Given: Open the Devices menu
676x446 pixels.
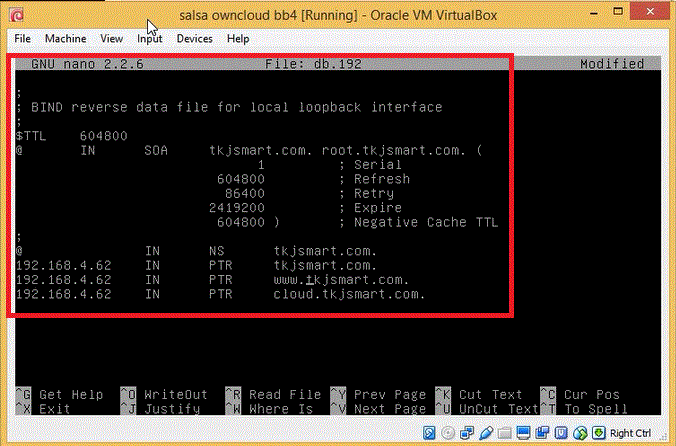Looking at the screenshot, I should pos(194,39).
